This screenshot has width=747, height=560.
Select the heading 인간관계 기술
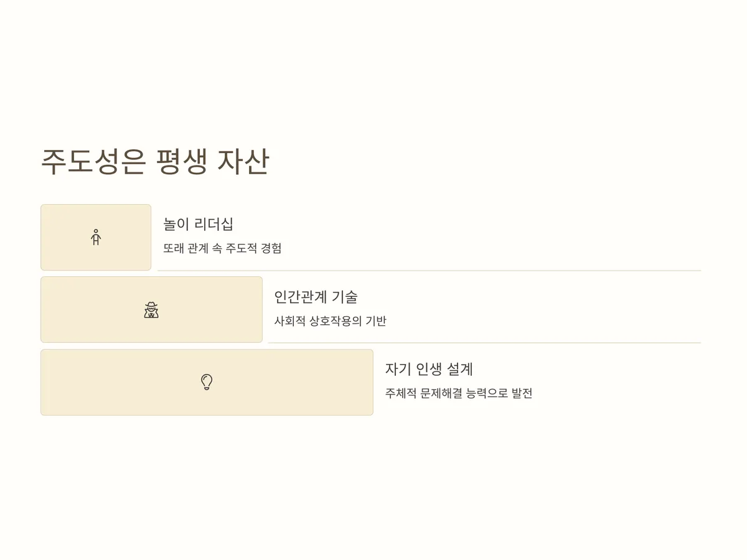click(316, 297)
